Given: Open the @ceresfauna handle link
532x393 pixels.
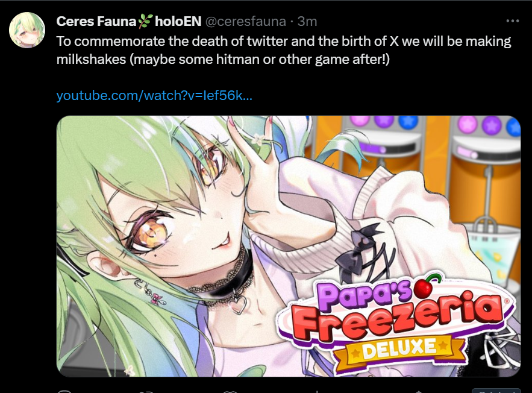Looking at the screenshot, I should (x=246, y=21).
